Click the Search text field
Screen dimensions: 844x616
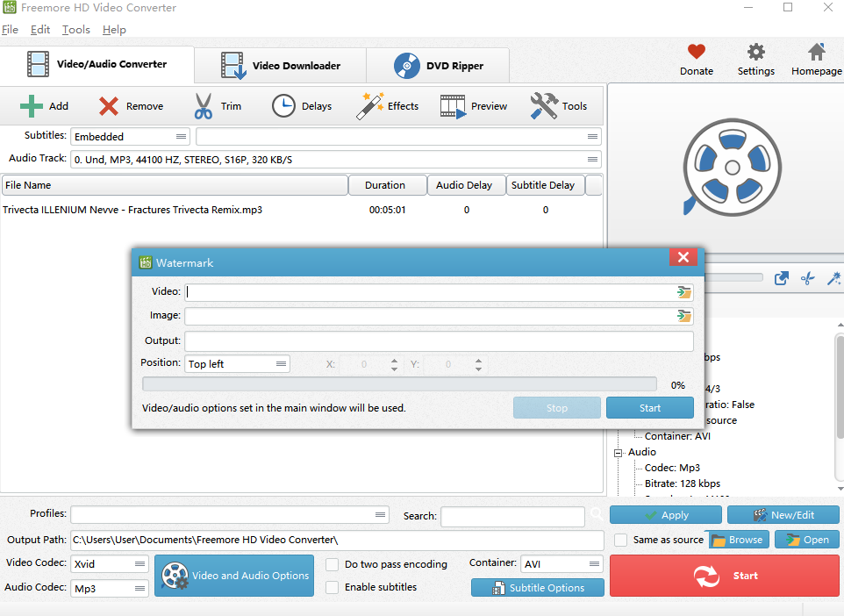[x=512, y=516]
